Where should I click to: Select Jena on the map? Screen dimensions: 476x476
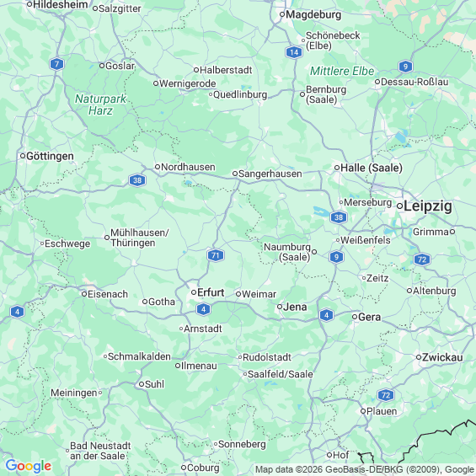295,307
